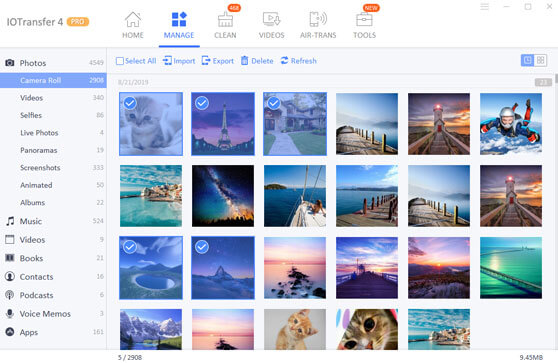Open the TOOLS toolbox icon
Viewport: 558px width, 363px height.
tap(364, 20)
